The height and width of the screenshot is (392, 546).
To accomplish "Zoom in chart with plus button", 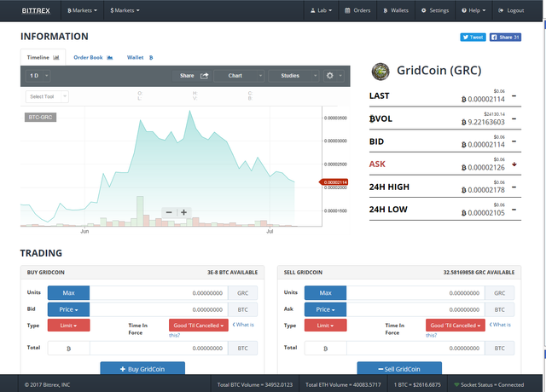I will point(183,212).
